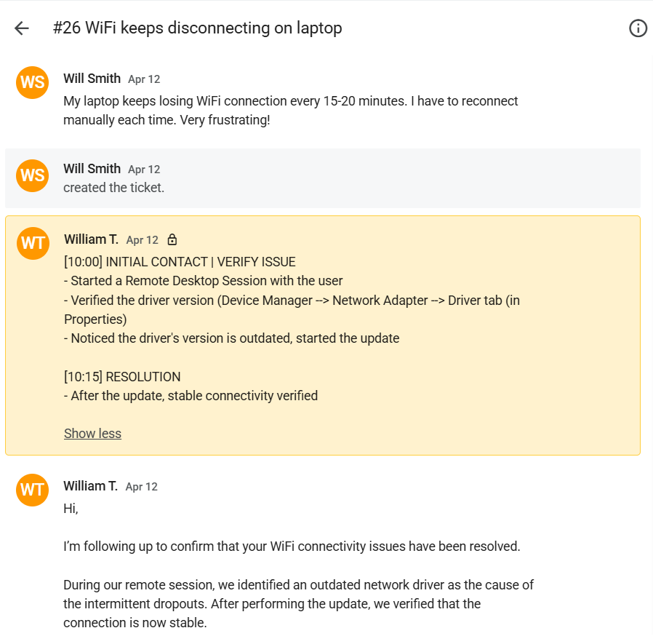Image resolution: width=653 pixels, height=644 pixels.
Task: Click the ticket title '#26 WiFi keeps disconnecting on laptop'
Action: coord(197,28)
